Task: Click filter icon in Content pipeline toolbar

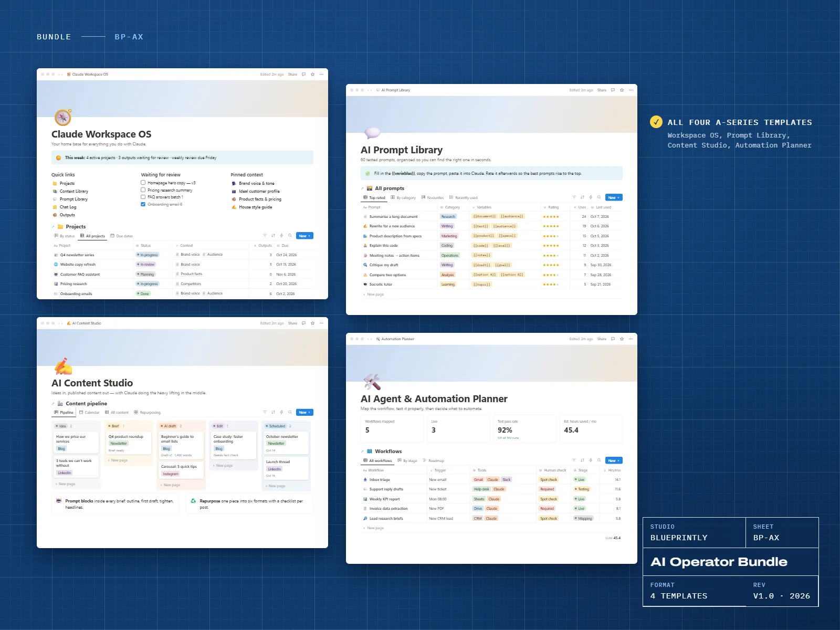Action: click(265, 412)
